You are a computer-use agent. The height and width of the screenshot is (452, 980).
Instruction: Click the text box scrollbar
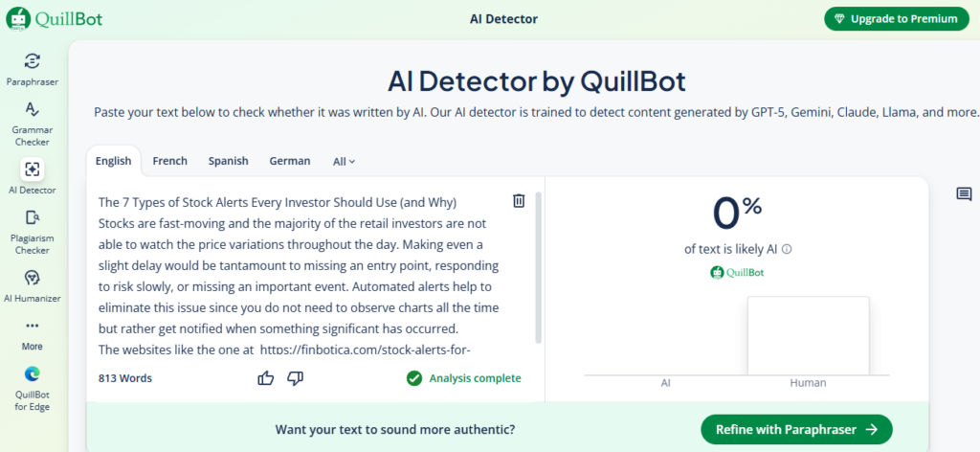click(538, 268)
